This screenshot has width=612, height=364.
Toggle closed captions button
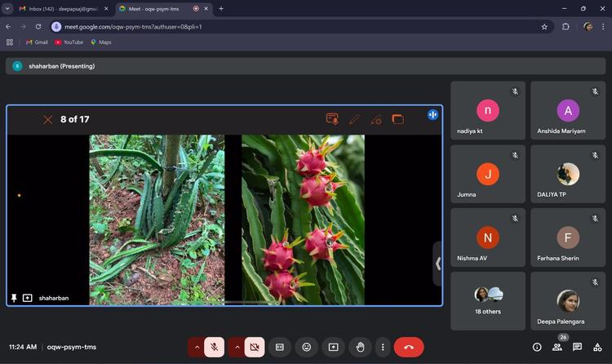click(x=280, y=347)
